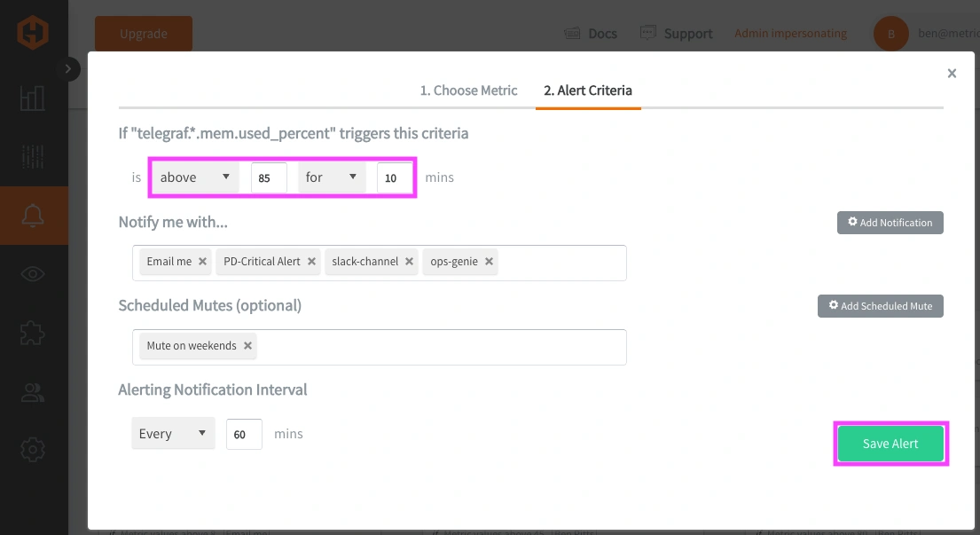
Task: Click the Save Alert button
Action: click(890, 444)
